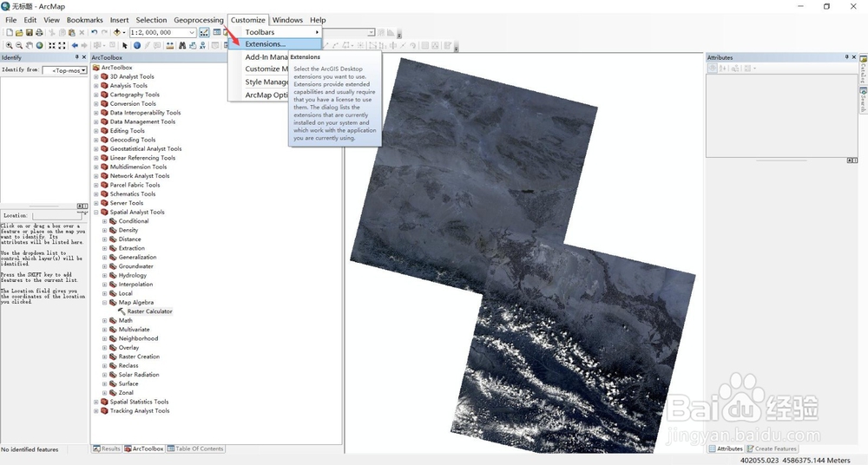Switch to the Create Features tab

click(x=772, y=449)
